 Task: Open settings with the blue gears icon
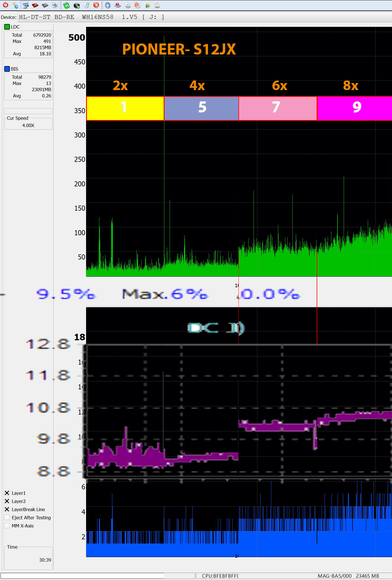pos(15,5)
